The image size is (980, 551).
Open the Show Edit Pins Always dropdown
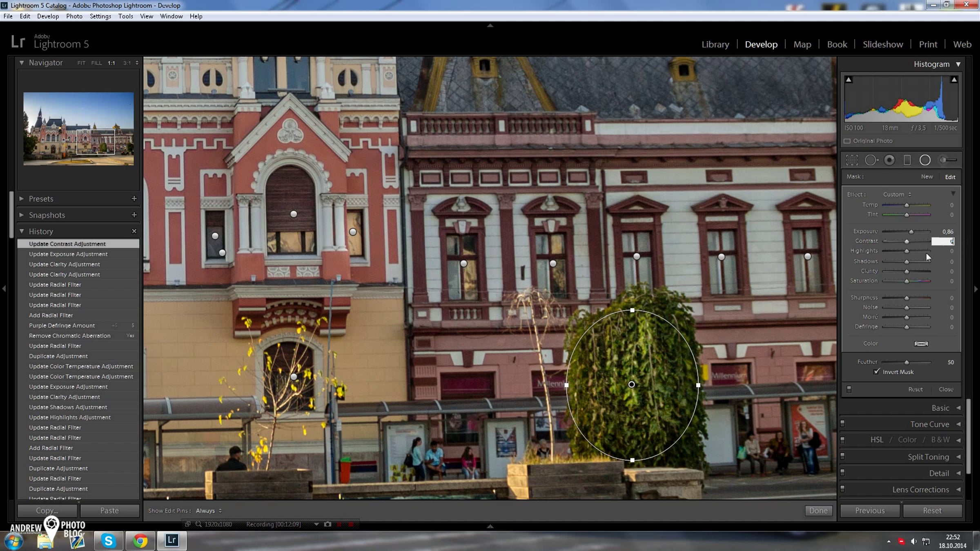pos(209,511)
